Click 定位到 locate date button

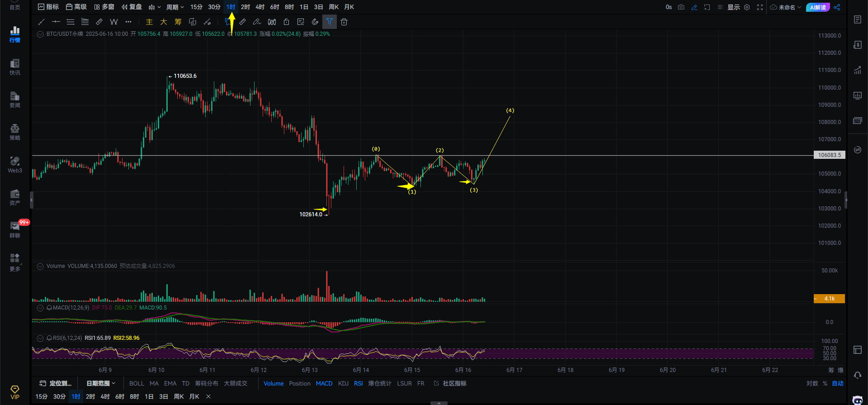coord(56,383)
